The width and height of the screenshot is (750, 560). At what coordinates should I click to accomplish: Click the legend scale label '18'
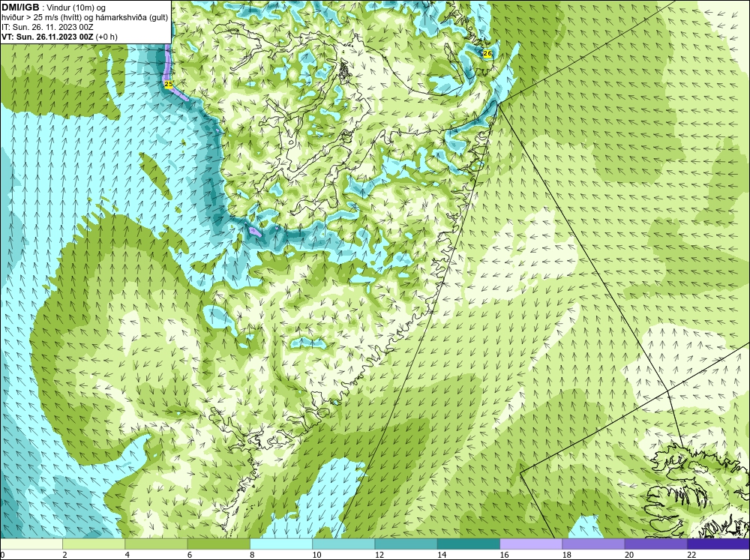click(x=566, y=555)
